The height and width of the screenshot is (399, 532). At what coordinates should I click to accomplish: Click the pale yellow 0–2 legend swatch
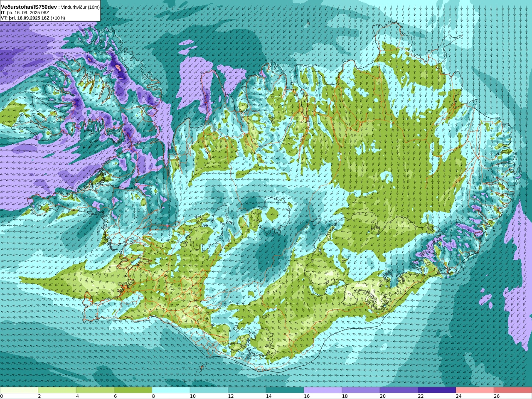19,390
